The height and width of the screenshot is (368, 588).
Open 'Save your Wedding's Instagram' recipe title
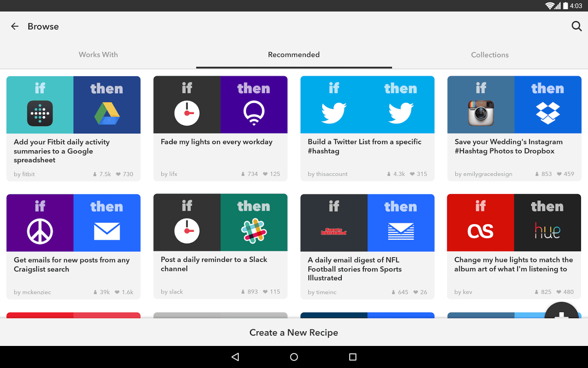coord(509,146)
